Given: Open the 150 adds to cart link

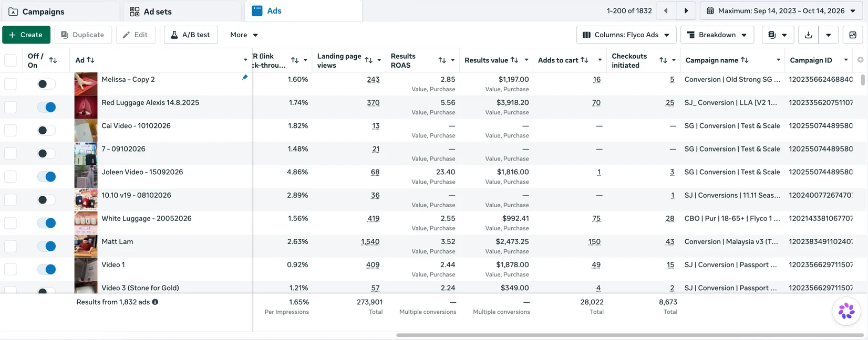Looking at the screenshot, I should pyautogui.click(x=594, y=242).
